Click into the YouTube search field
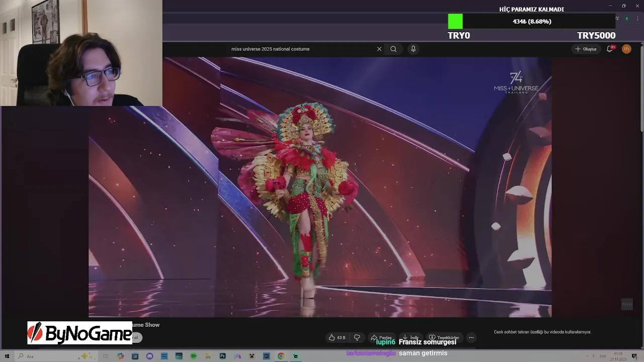 point(302,49)
